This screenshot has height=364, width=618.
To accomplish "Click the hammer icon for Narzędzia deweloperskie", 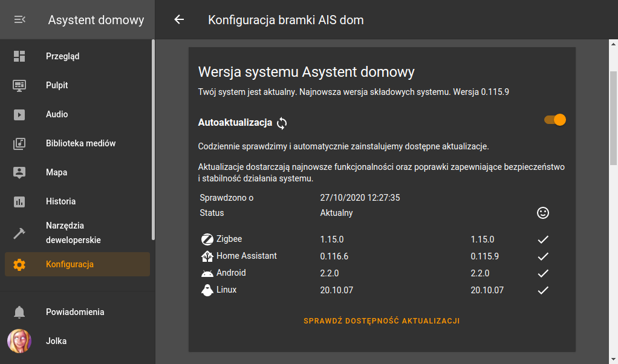I will [x=19, y=233].
